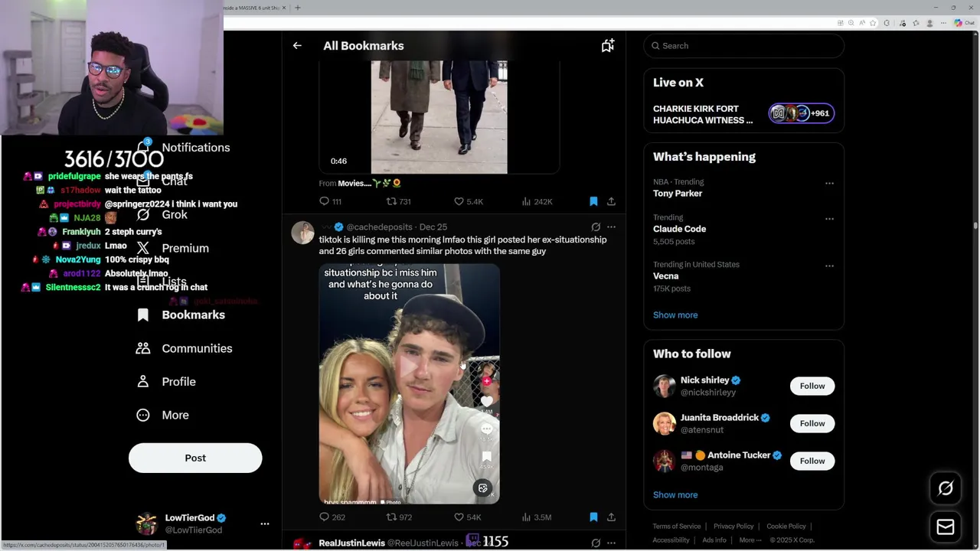Close the current browser tab
Image resolution: width=980 pixels, height=551 pixels.
(x=284, y=8)
